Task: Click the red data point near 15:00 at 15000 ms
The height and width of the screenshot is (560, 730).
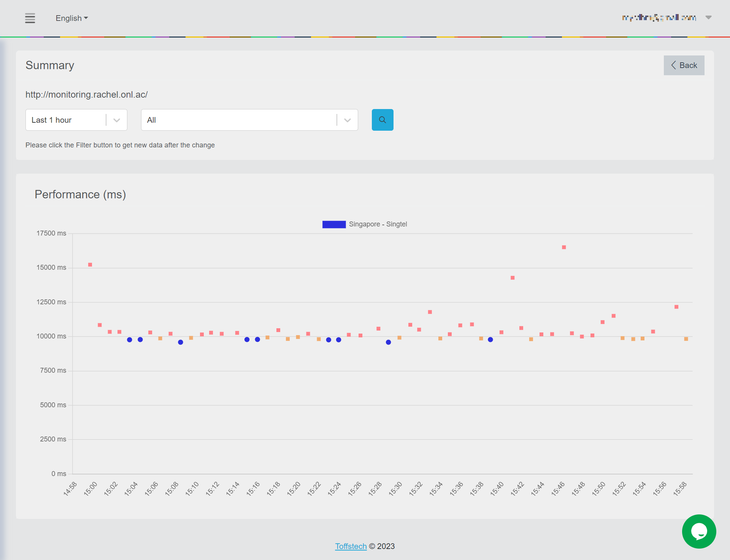Action: point(90,265)
